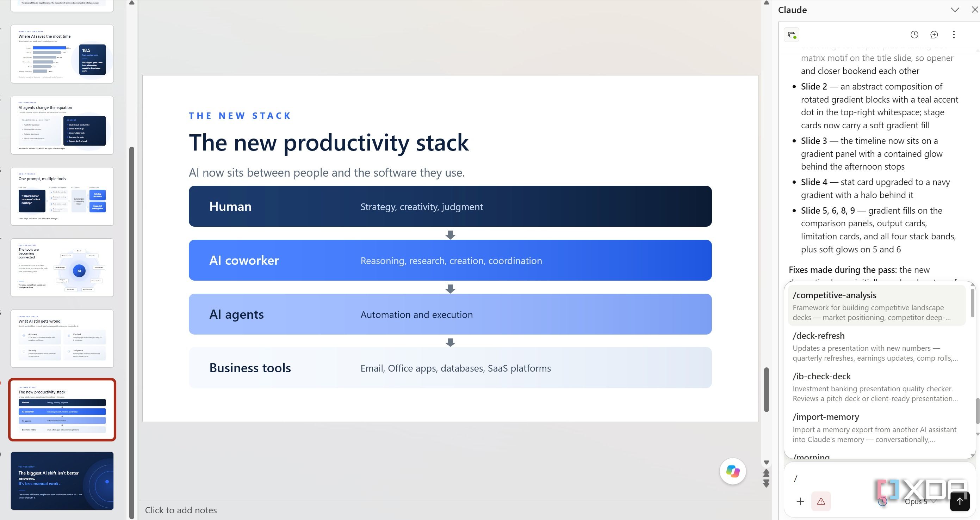Open the 'What AI still gets wrong' slide thumbnail
The height and width of the screenshot is (520, 980).
click(x=62, y=339)
